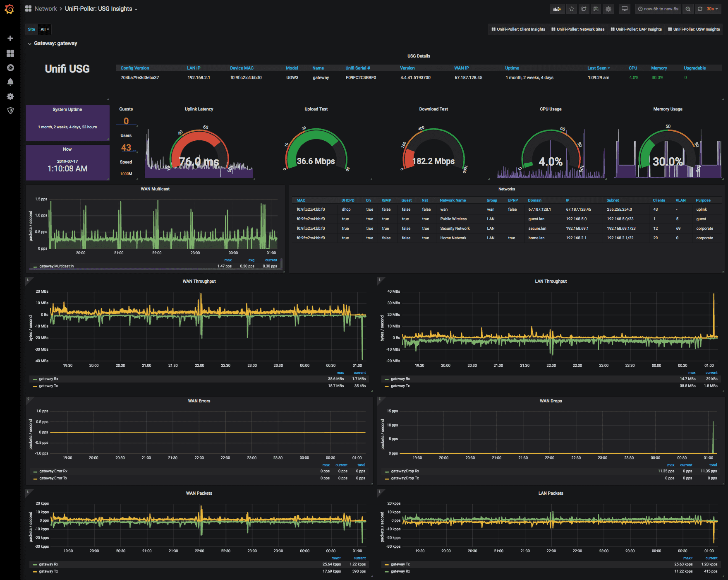Screen dimensions: 728x580
Task: Click the Home Network row in Networks table
Action: (x=507, y=238)
